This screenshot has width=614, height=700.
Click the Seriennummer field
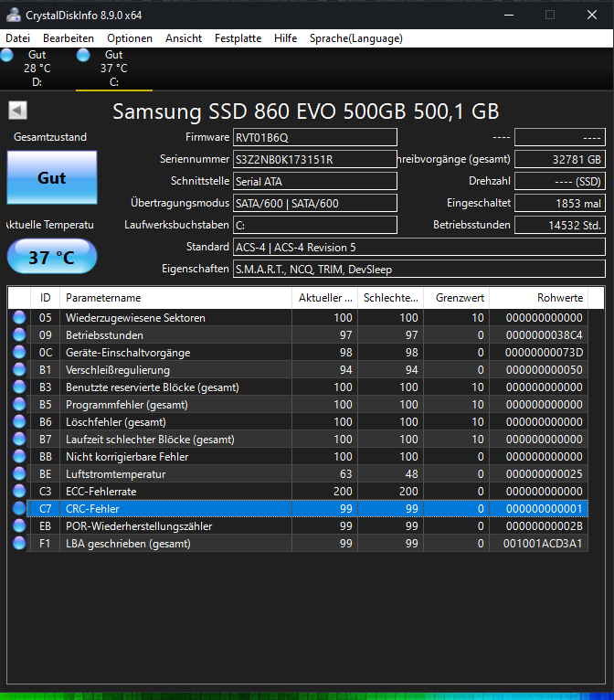pyautogui.click(x=315, y=159)
